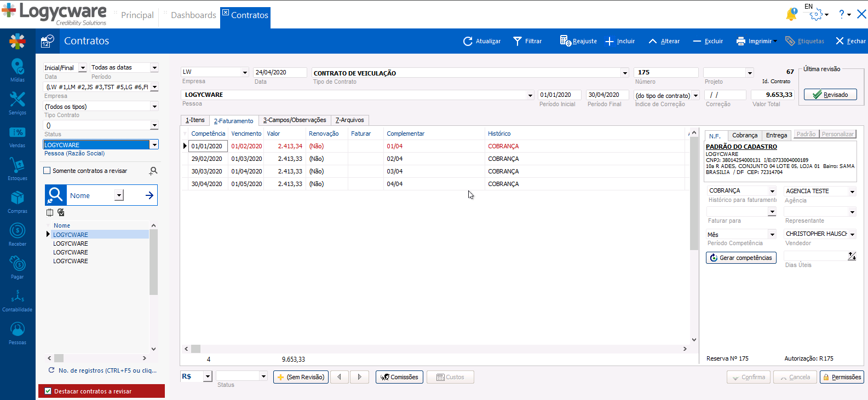Go to the previous revision arrow button
Viewport: 868px width, 400px height.
[340, 377]
